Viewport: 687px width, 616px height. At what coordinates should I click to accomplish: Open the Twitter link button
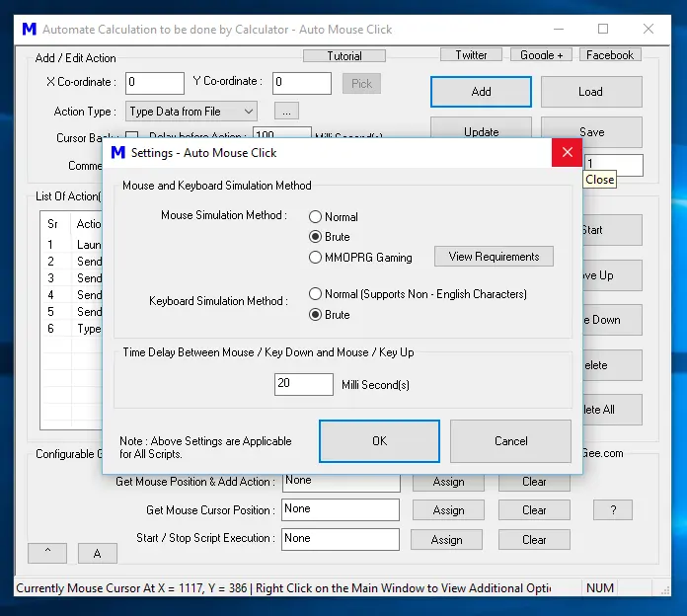coord(472,55)
